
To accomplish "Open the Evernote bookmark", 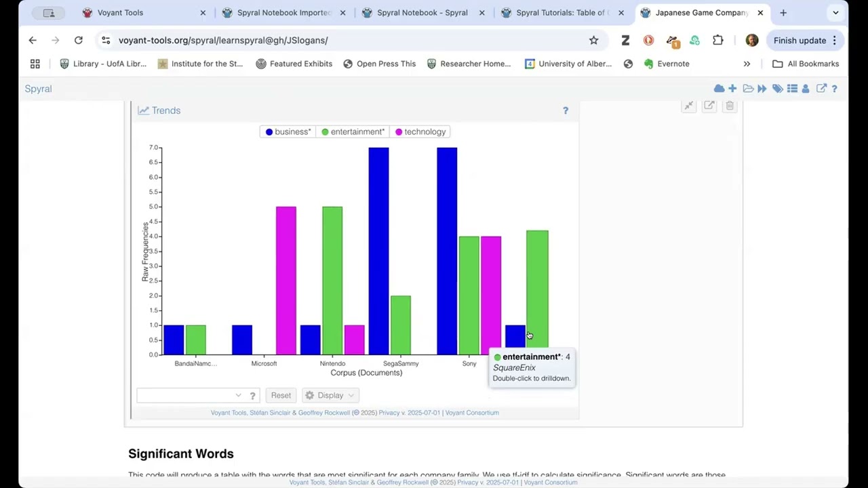I will point(667,64).
